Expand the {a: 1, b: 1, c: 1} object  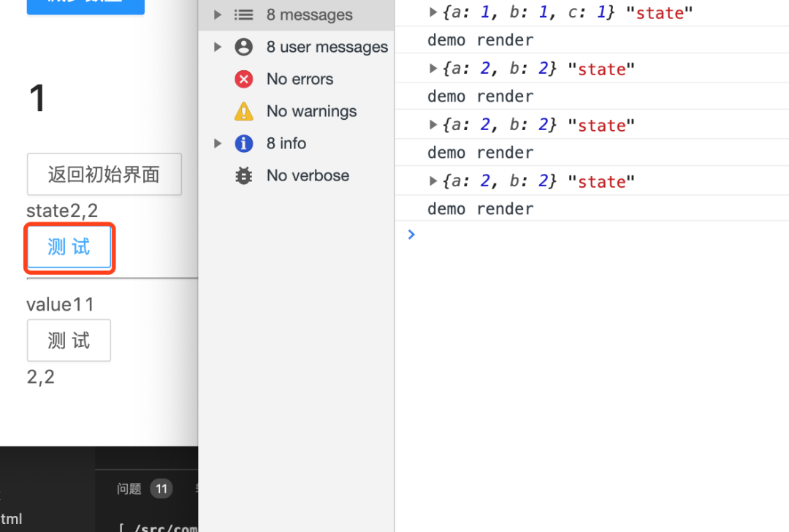coord(432,12)
